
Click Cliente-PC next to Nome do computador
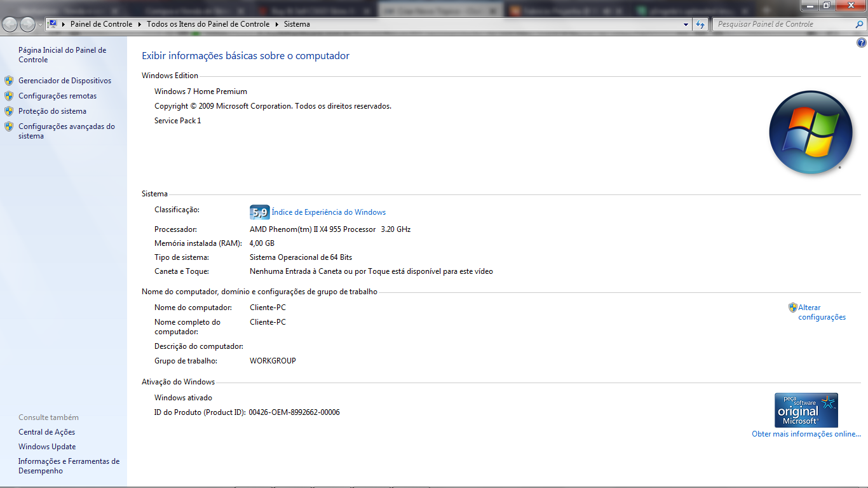[x=268, y=308]
